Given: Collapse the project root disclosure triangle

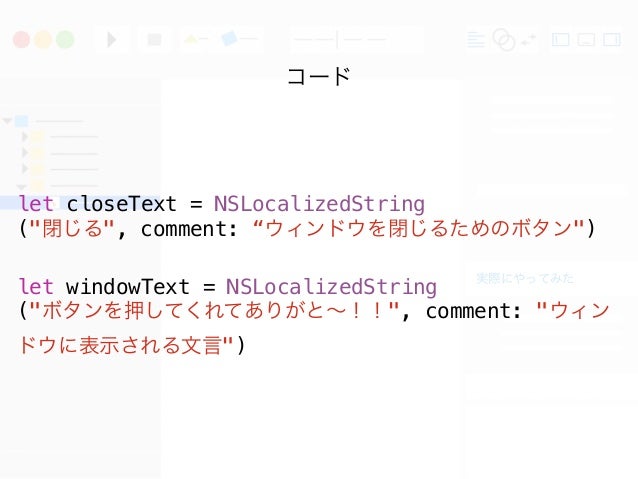Looking at the screenshot, I should pos(7,121).
